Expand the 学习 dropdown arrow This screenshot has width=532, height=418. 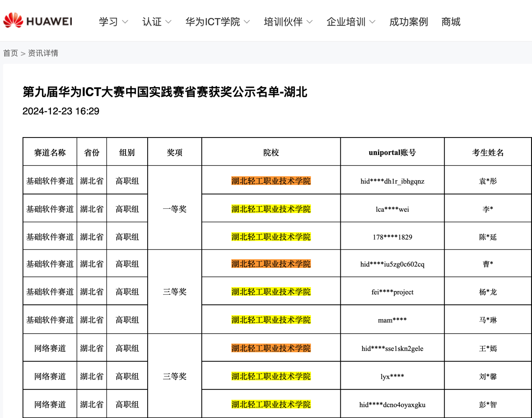click(x=125, y=22)
